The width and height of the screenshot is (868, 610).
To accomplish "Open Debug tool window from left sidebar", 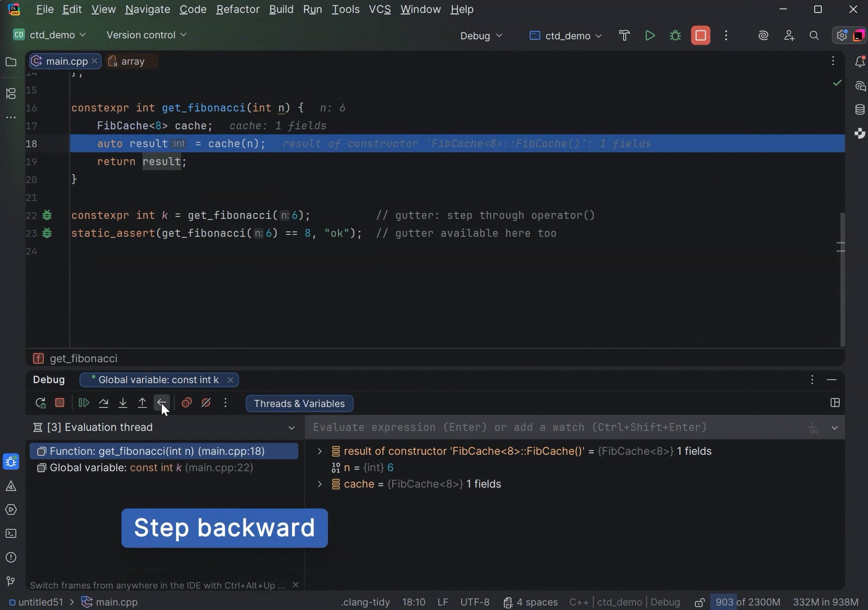I will tap(11, 462).
